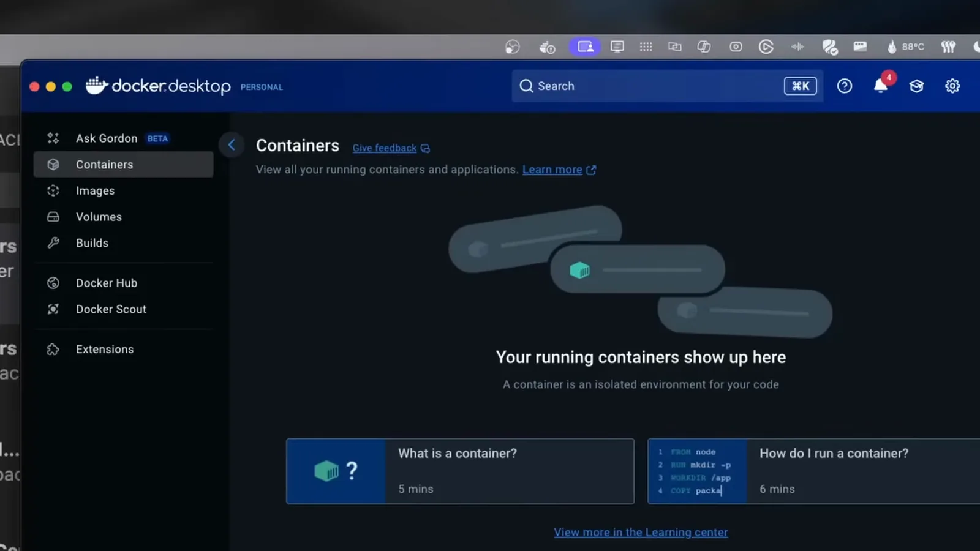Click the PERSONAL plan badge

click(x=262, y=87)
